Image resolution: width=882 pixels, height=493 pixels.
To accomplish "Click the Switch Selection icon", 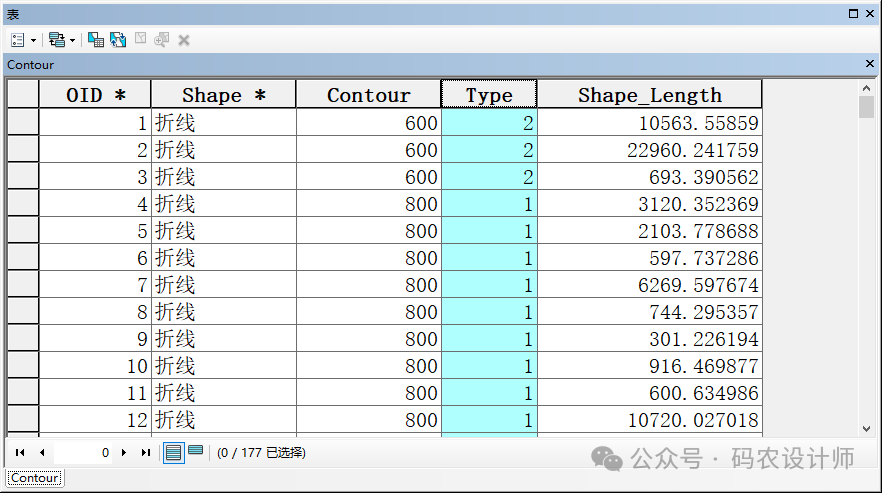I will (x=118, y=40).
